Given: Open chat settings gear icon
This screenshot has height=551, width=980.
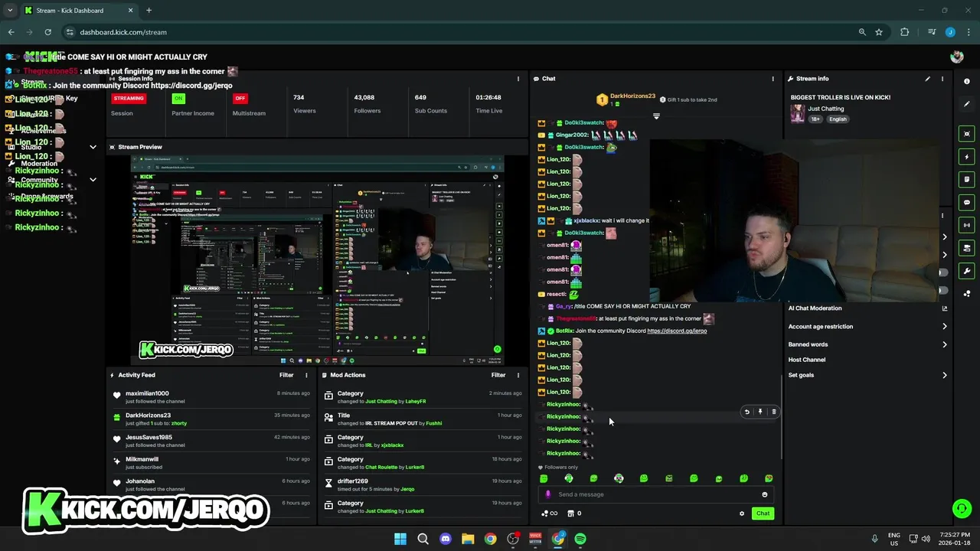Looking at the screenshot, I should pyautogui.click(x=741, y=514).
